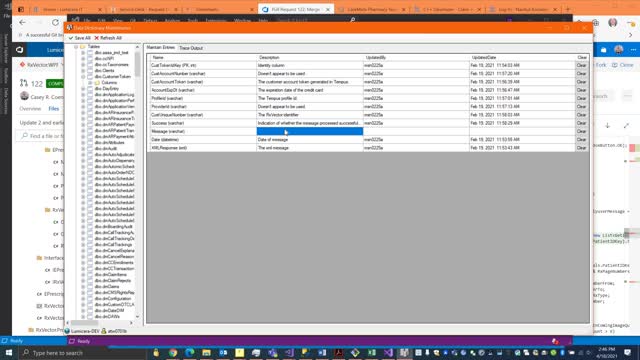Screen dimensions: 640x360
Task: Collapse the dbo.CustomerToken tree node
Action: pyautogui.click(x=83, y=77)
